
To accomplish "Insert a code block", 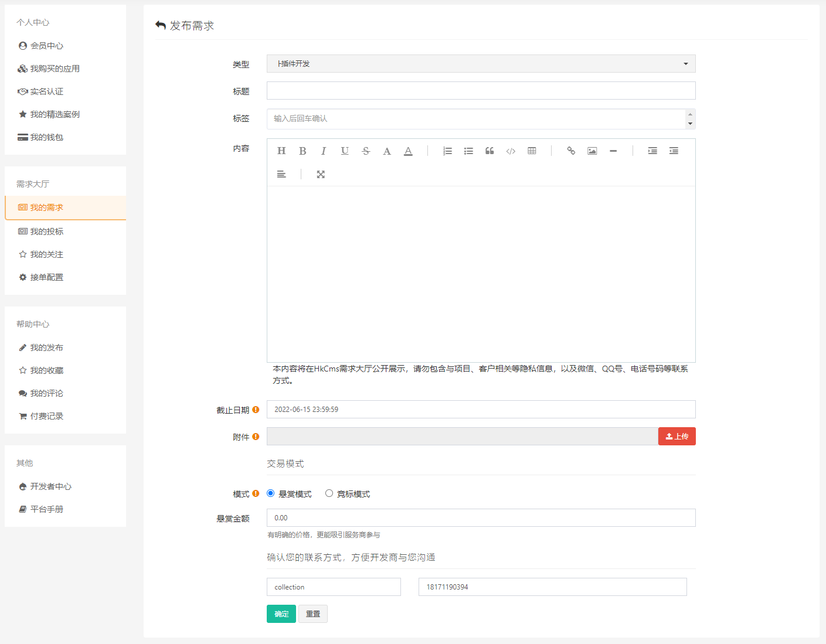I will [511, 151].
